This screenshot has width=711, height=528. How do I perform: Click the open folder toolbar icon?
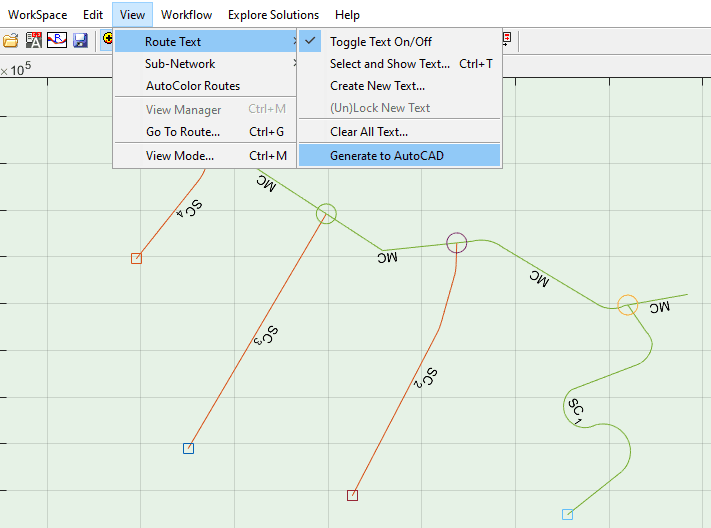coord(11,40)
